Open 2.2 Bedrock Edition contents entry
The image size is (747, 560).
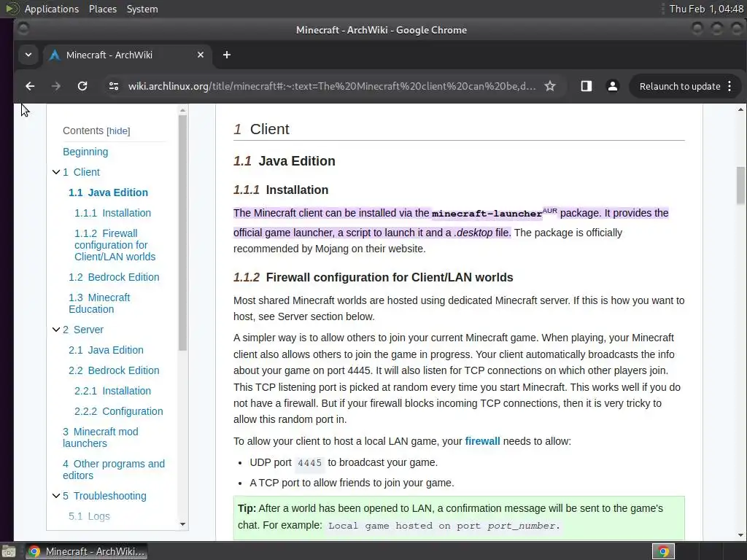point(114,370)
